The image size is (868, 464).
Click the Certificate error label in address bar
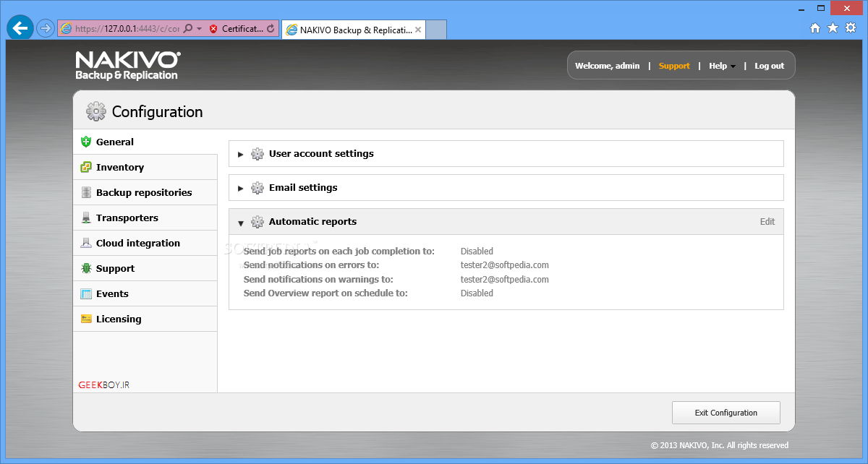[x=242, y=29]
